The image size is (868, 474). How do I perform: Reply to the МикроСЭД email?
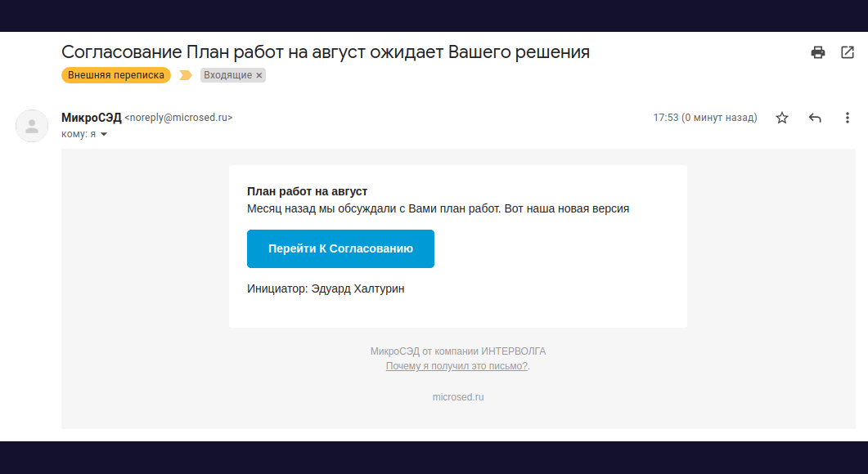pyautogui.click(x=815, y=118)
